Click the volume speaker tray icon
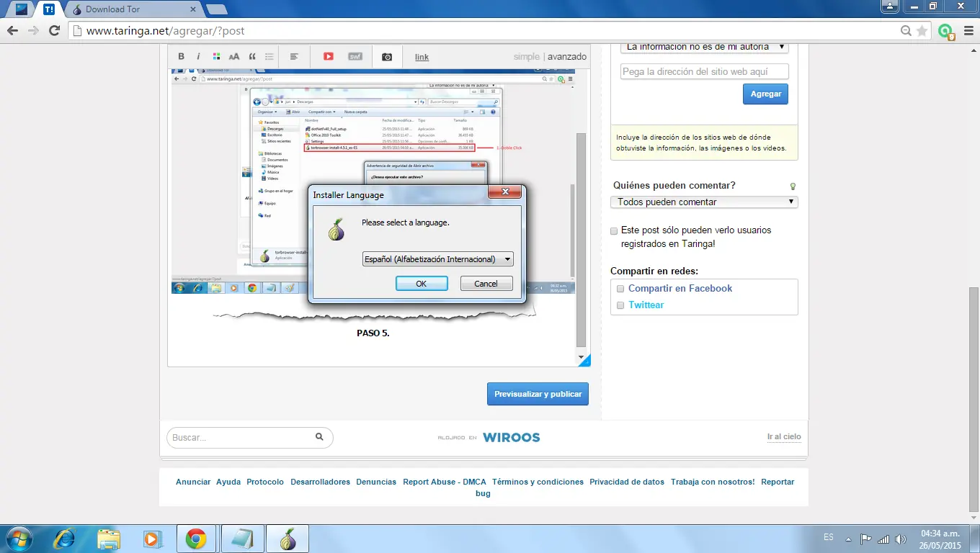 pos(900,539)
